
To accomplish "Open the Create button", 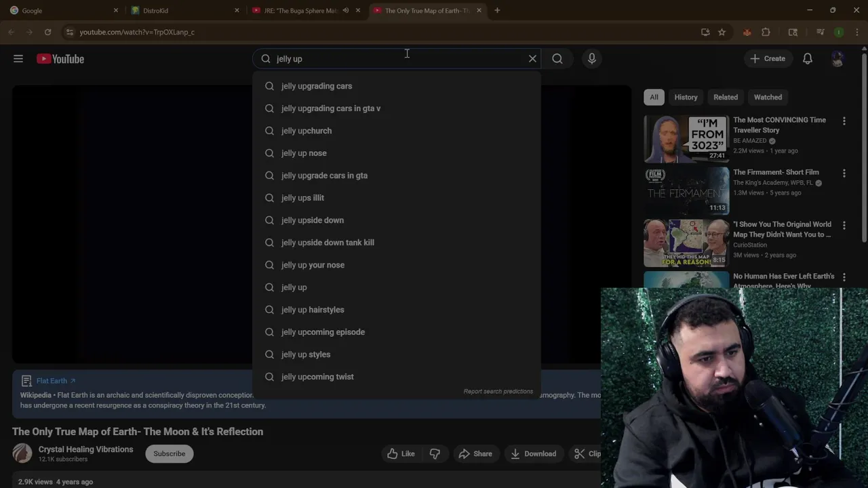I will pos(768,59).
